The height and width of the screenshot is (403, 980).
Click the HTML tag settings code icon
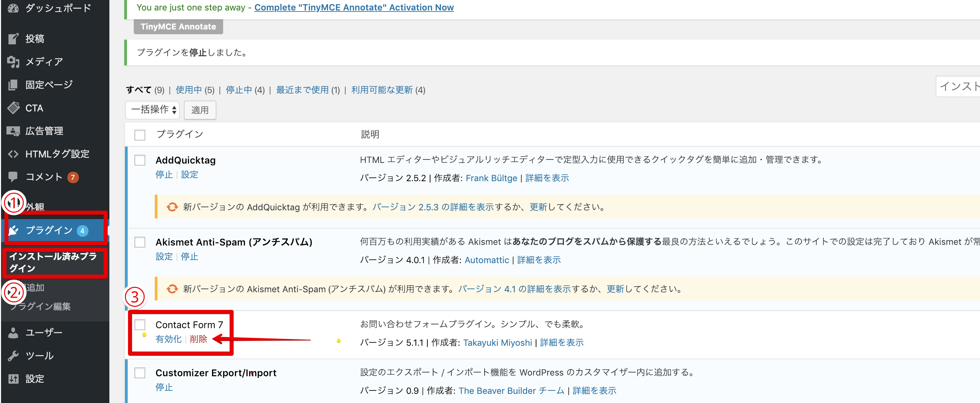coord(13,154)
